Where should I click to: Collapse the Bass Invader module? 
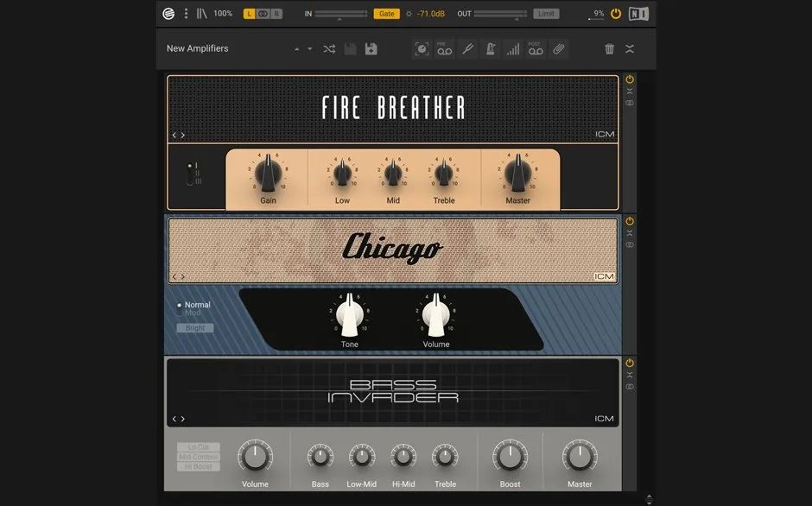pos(630,375)
